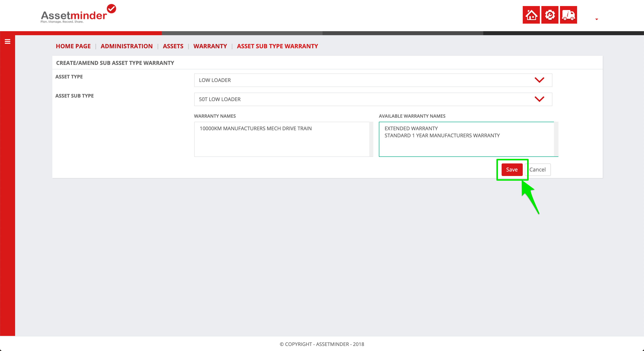Save the sub asset type warranty

pyautogui.click(x=512, y=170)
